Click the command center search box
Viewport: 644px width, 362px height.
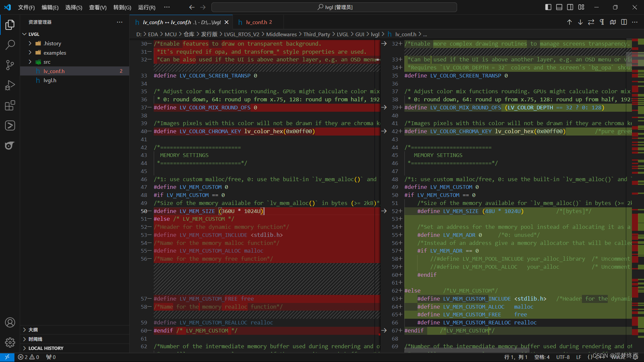point(334,7)
